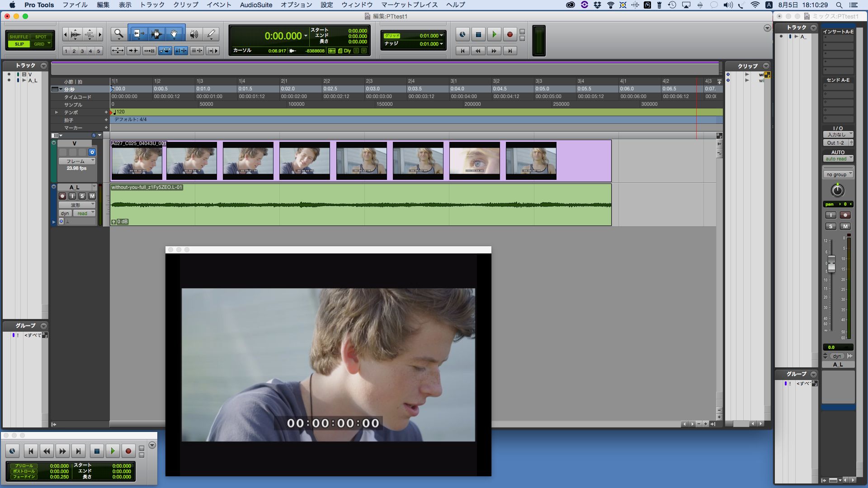The width and height of the screenshot is (868, 488).
Task: Open the マーケットプレイス menu
Action: pyautogui.click(x=410, y=5)
